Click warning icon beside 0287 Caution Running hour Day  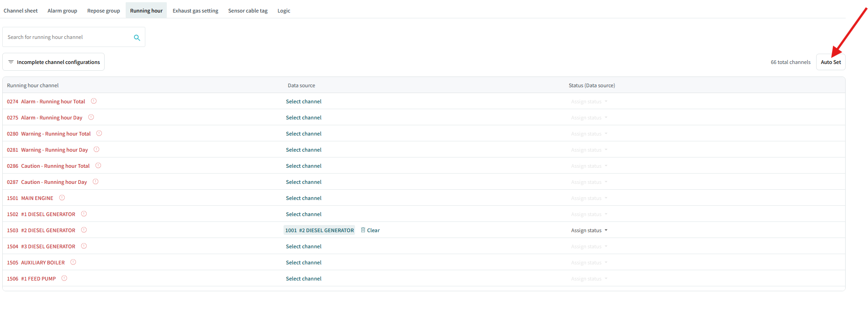95,182
